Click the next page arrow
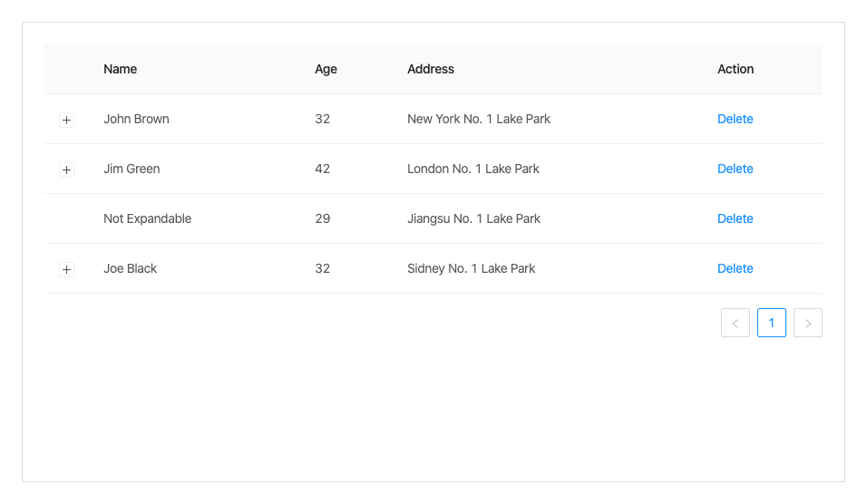867x504 pixels. click(808, 323)
